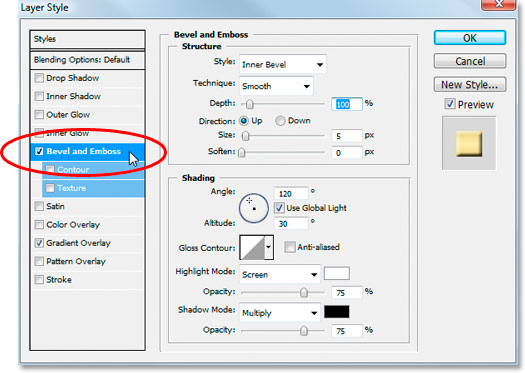
Task: Enable the Outer Glow checkbox
Action: (x=39, y=115)
